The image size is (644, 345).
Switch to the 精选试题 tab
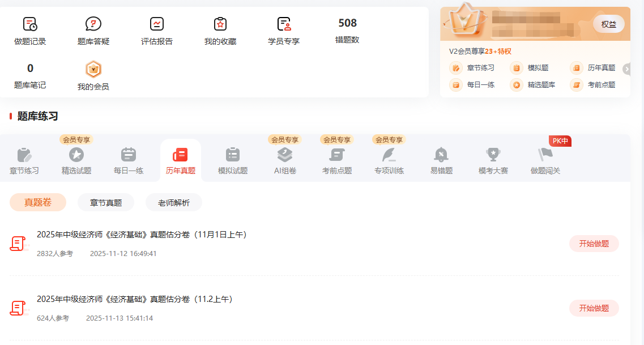(76, 160)
